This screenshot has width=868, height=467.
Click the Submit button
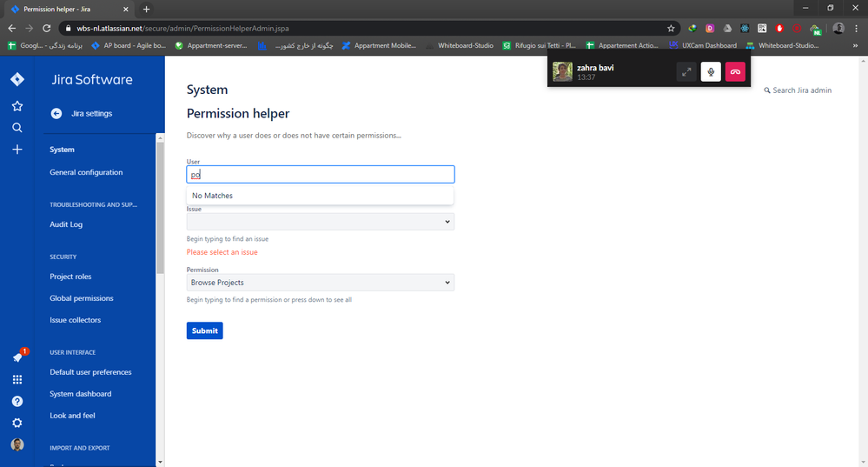click(x=205, y=330)
